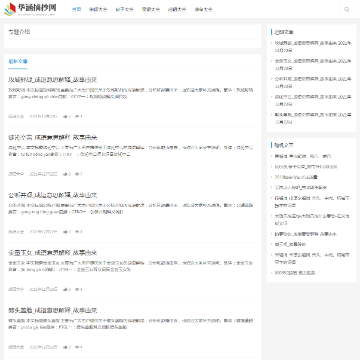Click the 随机文章 sidebar heading

click(284, 145)
